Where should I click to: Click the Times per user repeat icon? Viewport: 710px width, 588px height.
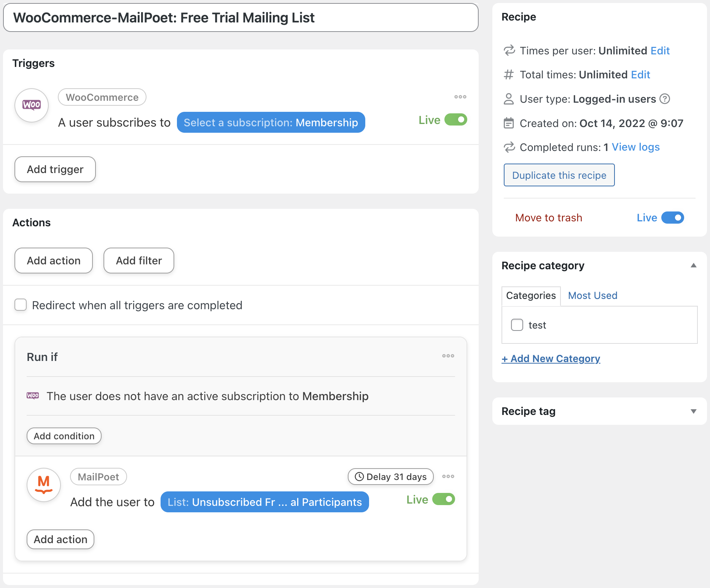509,51
